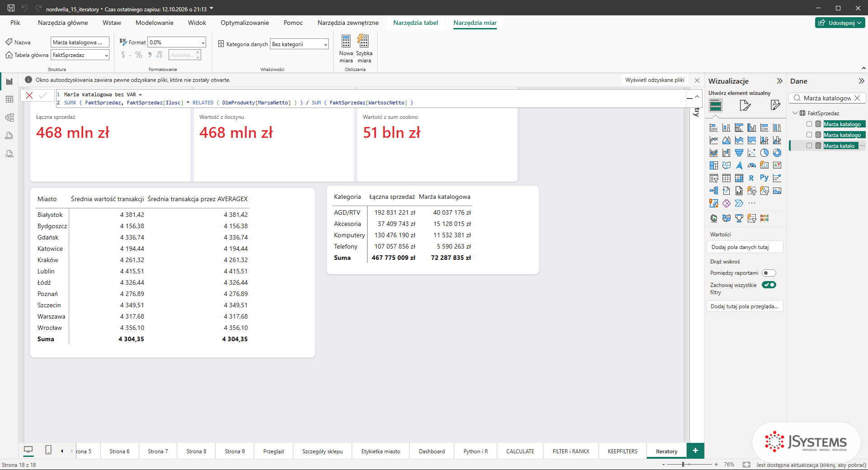
Task: Adjust the zoom slider in status bar
Action: (683, 464)
